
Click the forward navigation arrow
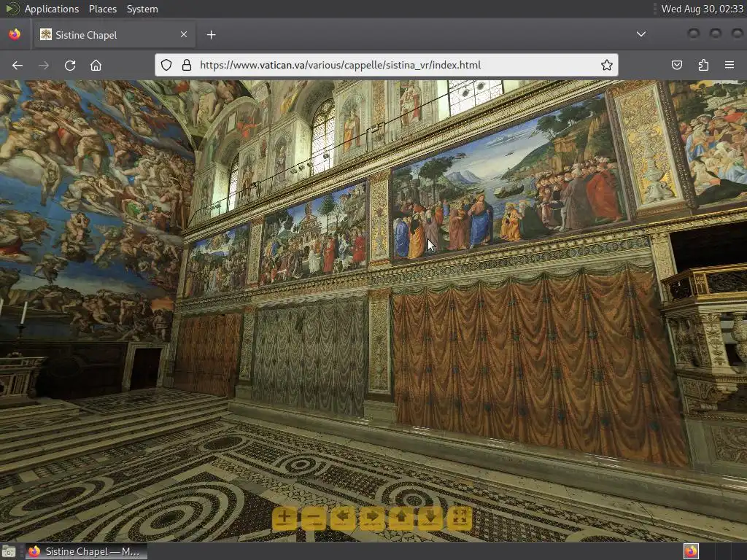tap(43, 65)
